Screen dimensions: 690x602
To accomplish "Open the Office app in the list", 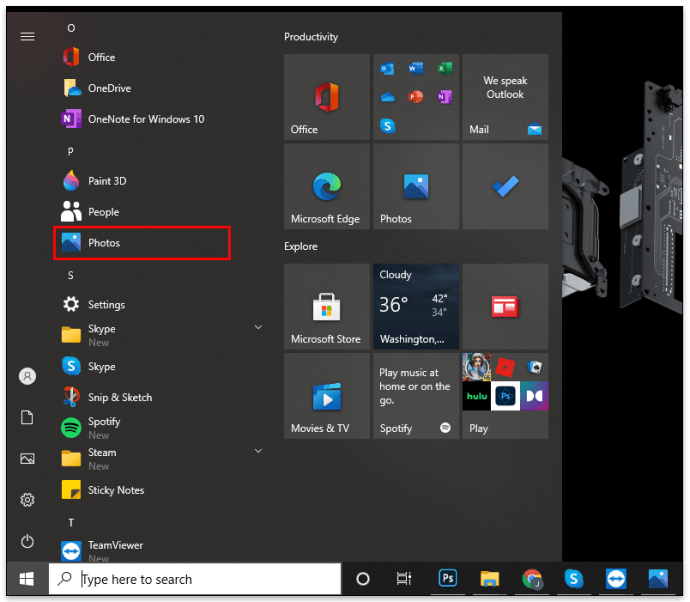I will coord(161,57).
